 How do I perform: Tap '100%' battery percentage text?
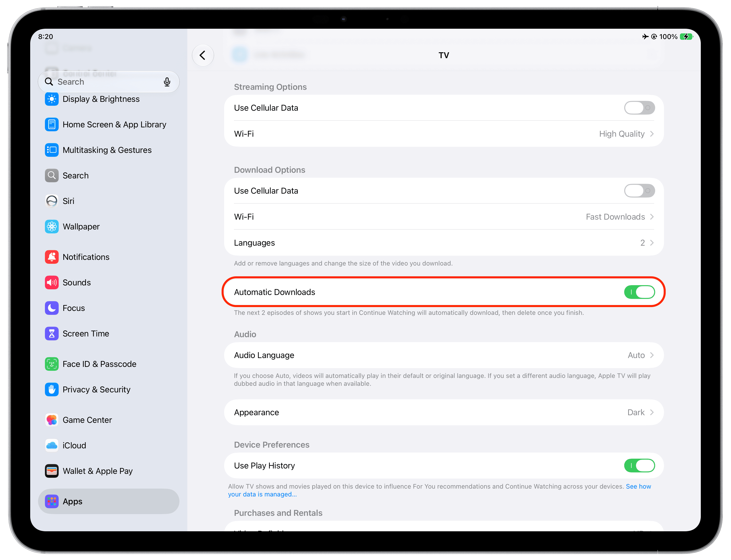pyautogui.click(x=668, y=37)
